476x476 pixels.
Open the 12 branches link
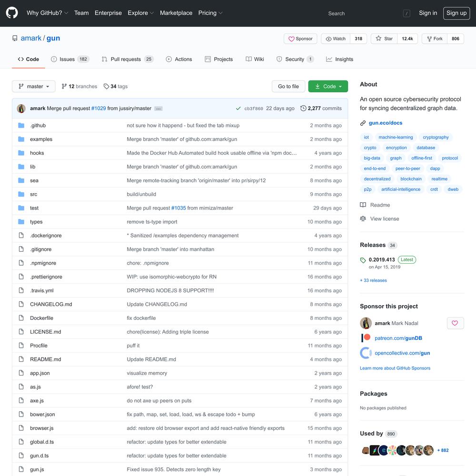(79, 86)
